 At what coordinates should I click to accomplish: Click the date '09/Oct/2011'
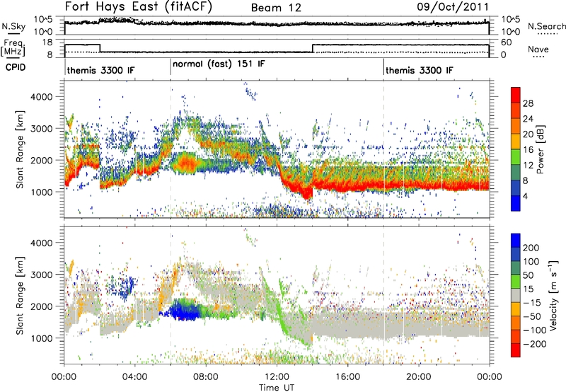coord(453,7)
